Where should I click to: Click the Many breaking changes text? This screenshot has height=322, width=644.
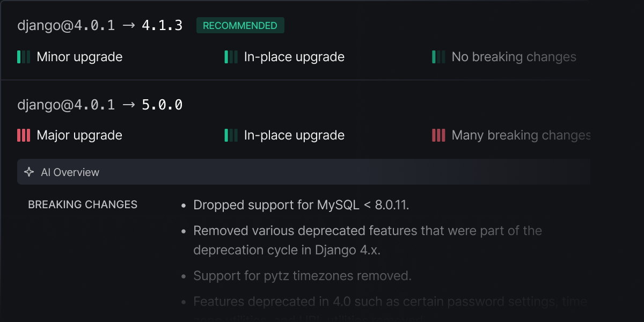521,135
